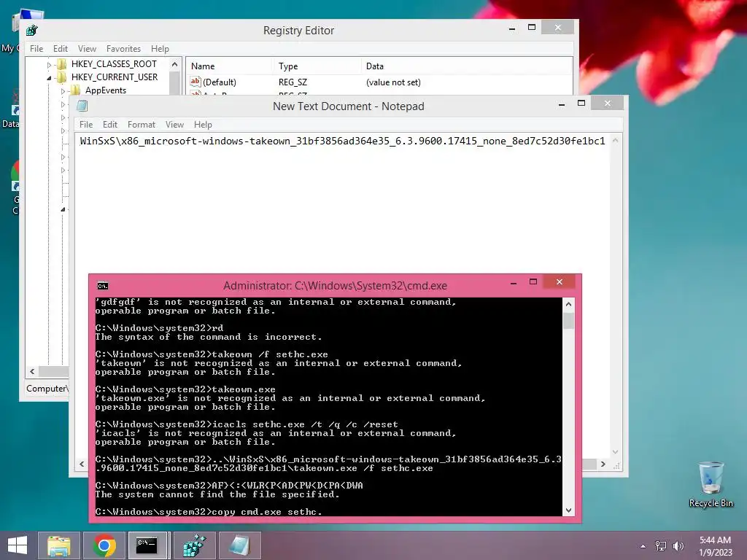Maximize the Notepad window
This screenshot has height=560, width=747.
581,103
